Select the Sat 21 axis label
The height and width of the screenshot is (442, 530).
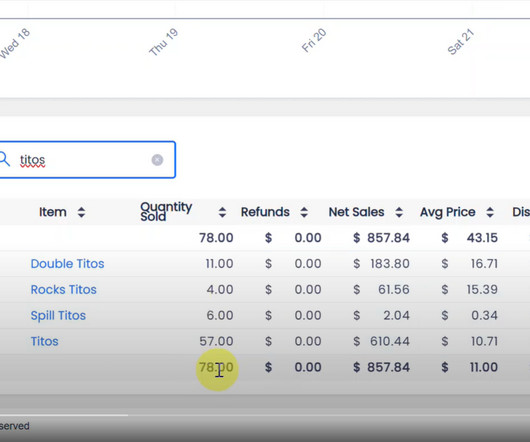click(461, 42)
